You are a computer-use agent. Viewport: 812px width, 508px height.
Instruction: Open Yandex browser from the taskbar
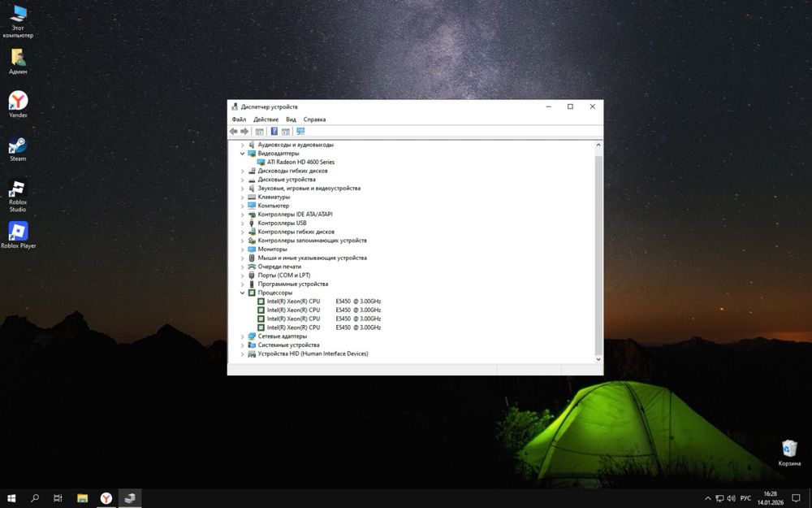pos(106,498)
